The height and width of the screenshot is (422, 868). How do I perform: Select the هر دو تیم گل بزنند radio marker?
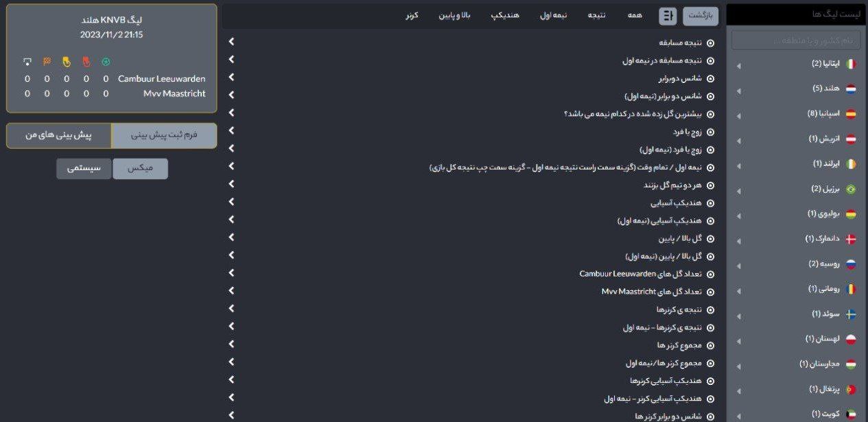click(x=710, y=185)
